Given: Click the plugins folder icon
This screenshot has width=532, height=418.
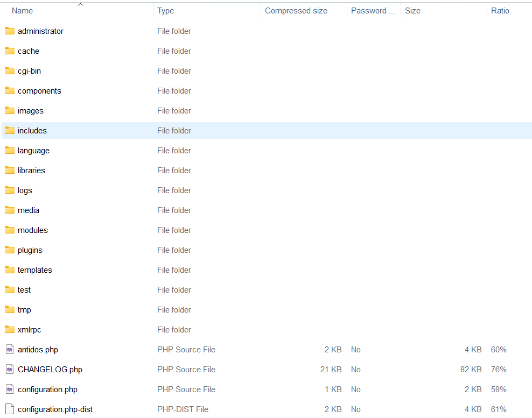Looking at the screenshot, I should point(10,250).
